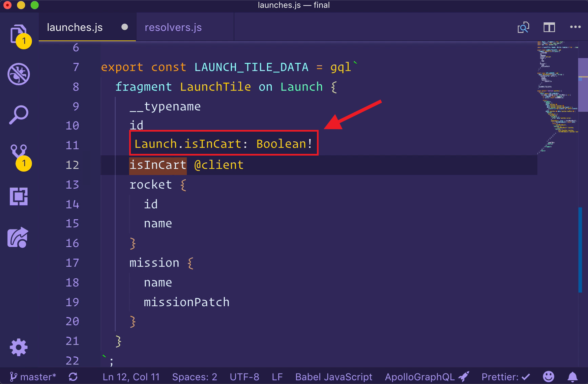Open the Manage settings gear

(19, 347)
